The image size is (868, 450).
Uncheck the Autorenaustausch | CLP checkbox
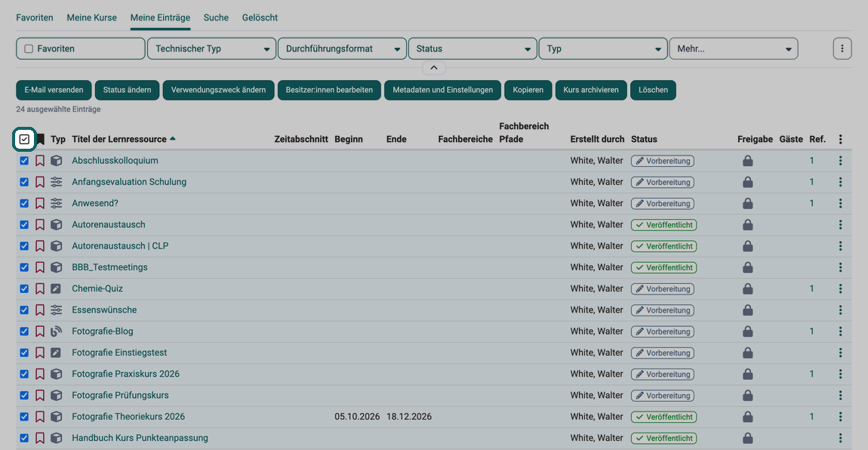point(24,245)
